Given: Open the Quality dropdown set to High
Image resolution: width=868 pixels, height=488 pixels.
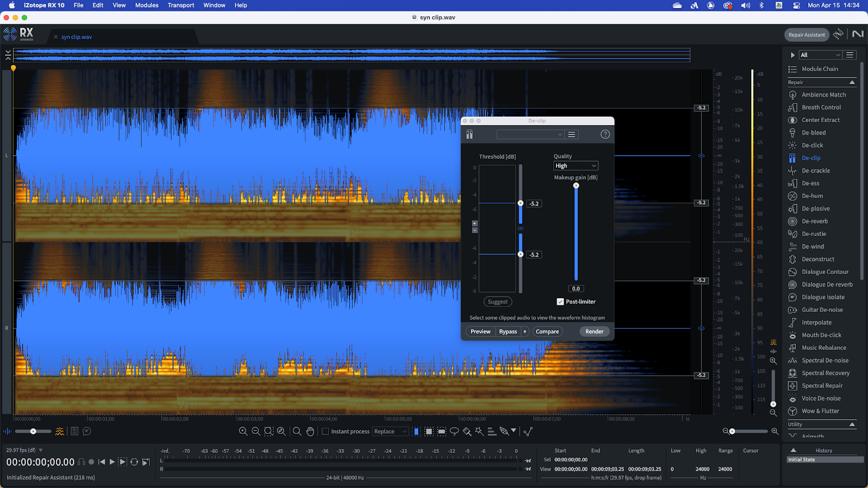Looking at the screenshot, I should 576,166.
